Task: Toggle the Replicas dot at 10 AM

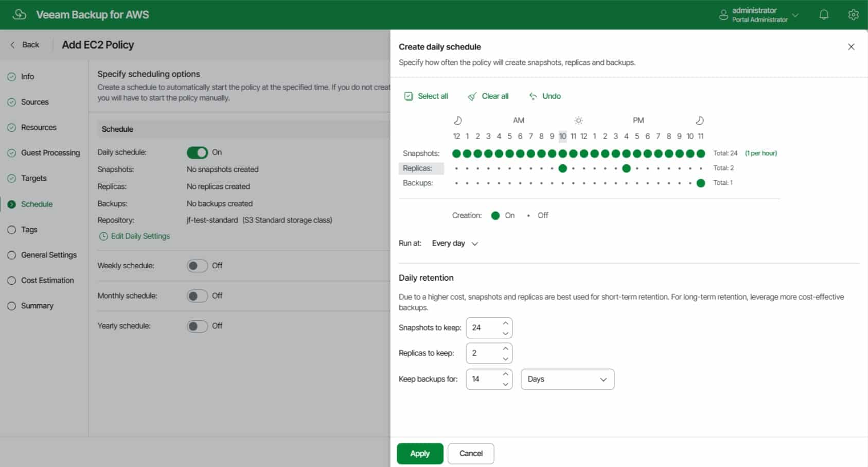Action: (562, 168)
